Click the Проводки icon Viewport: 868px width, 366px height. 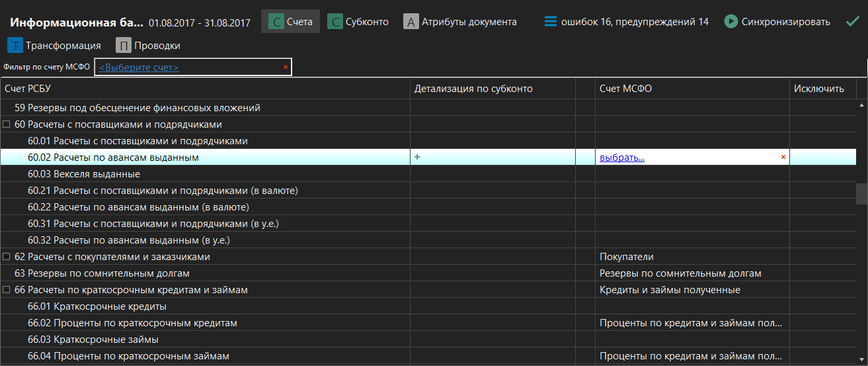123,46
